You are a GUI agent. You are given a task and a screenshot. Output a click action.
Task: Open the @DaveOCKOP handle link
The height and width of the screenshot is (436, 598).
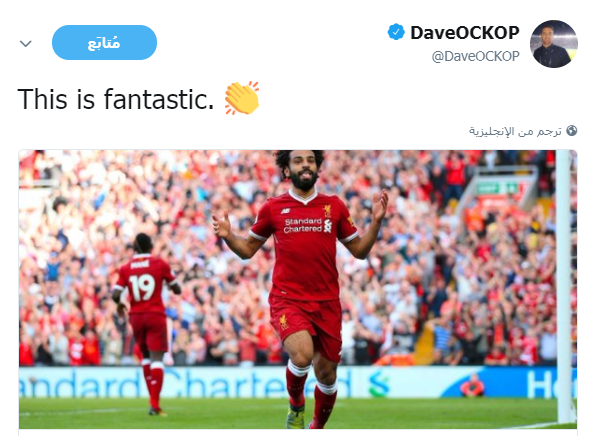tap(475, 56)
